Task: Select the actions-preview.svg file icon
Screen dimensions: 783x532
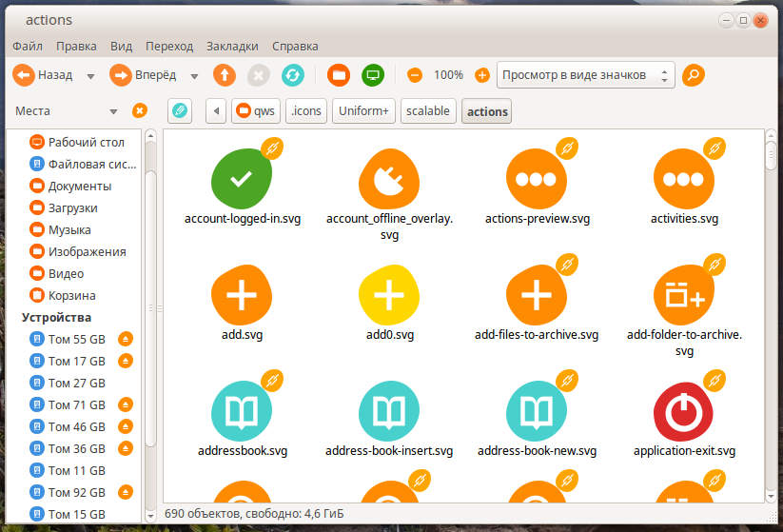Action: (537, 179)
